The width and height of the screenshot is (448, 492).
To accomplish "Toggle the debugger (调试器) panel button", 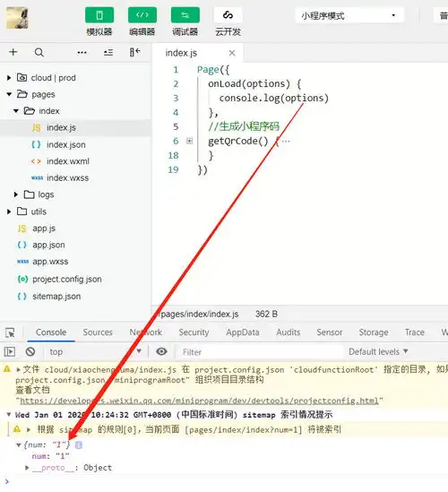I will [x=185, y=15].
